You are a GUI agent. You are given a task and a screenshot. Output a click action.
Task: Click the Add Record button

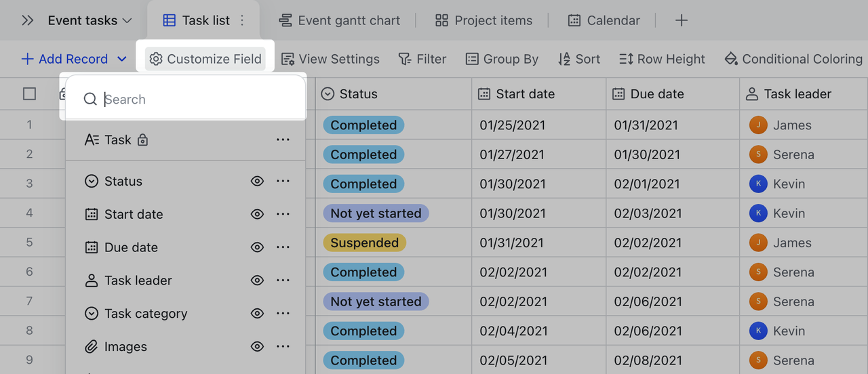pos(64,59)
